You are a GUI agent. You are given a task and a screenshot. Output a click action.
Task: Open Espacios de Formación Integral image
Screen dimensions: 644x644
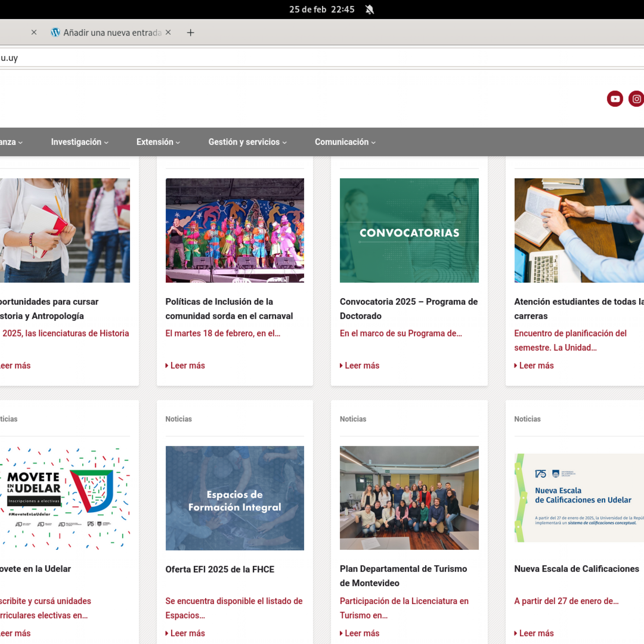point(235,498)
